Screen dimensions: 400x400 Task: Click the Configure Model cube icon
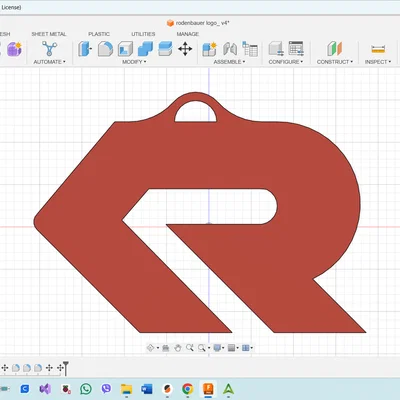[x=276, y=49]
